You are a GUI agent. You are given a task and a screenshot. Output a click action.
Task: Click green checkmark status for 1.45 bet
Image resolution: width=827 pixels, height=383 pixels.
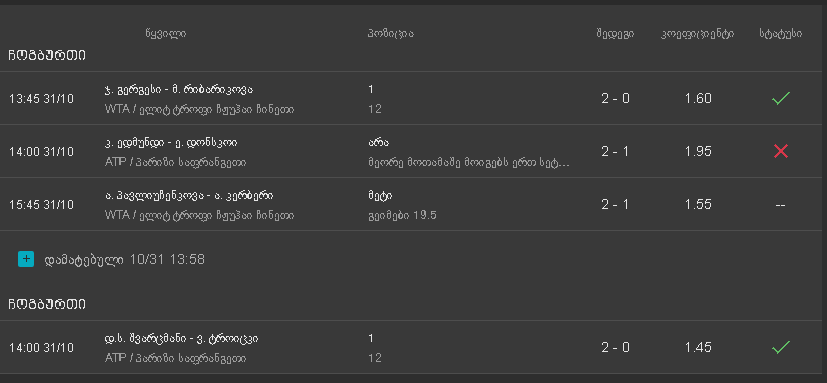(x=781, y=347)
